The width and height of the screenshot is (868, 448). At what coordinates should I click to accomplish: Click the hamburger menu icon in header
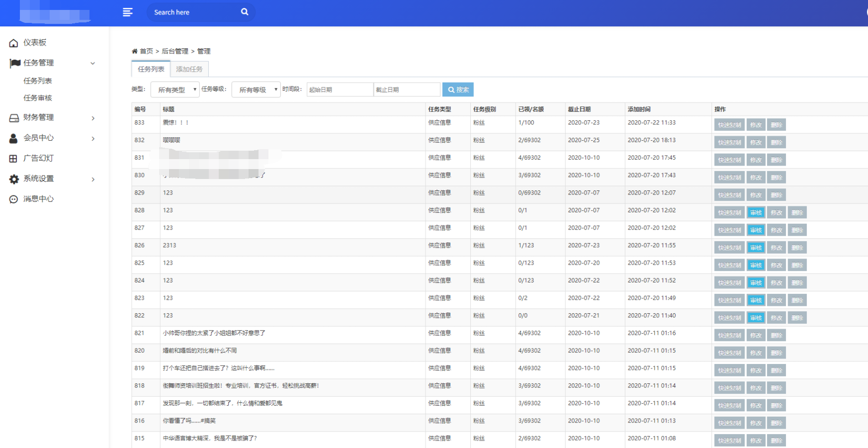point(128,12)
